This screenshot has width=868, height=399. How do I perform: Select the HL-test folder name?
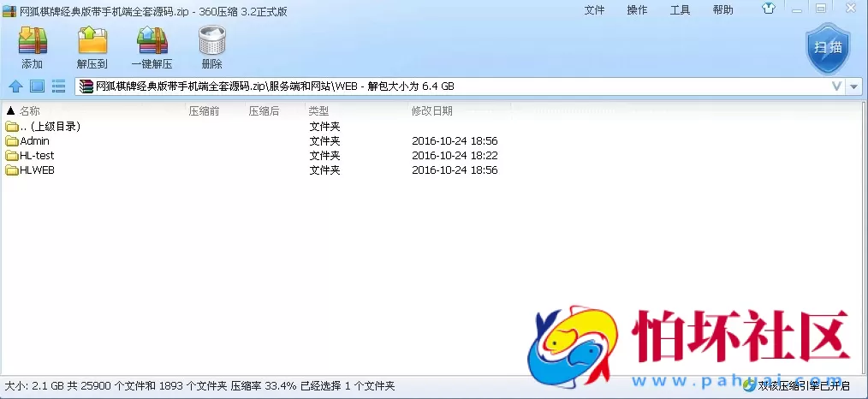pyautogui.click(x=37, y=156)
